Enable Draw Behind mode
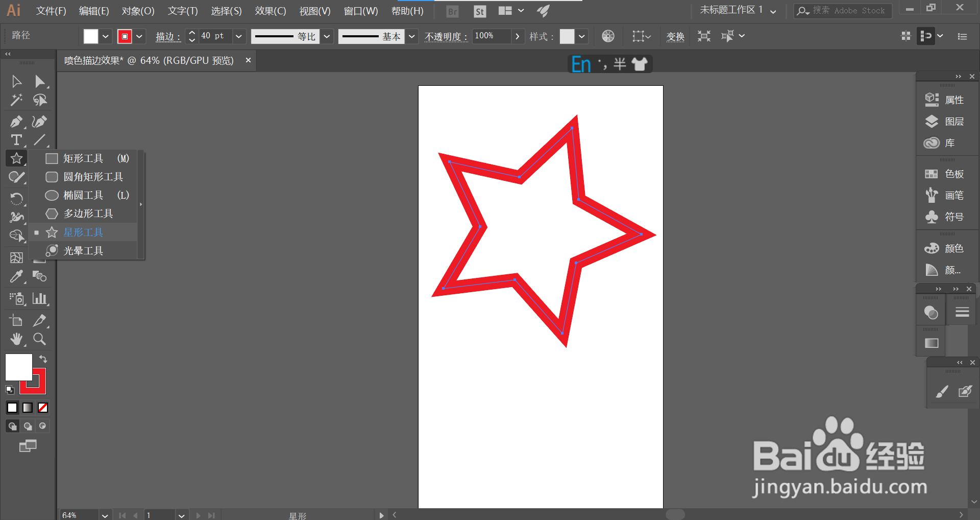The image size is (980, 520). click(28, 426)
